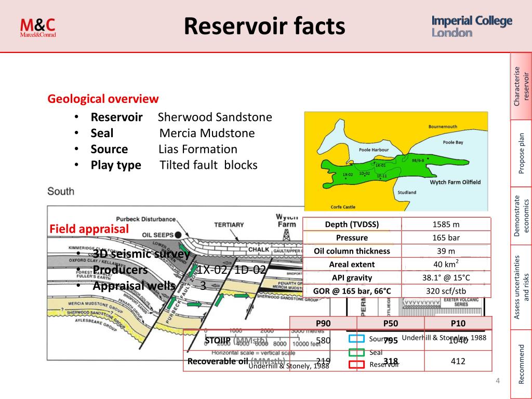
Task: Select the Oil column thickness cell
Action: point(352,251)
